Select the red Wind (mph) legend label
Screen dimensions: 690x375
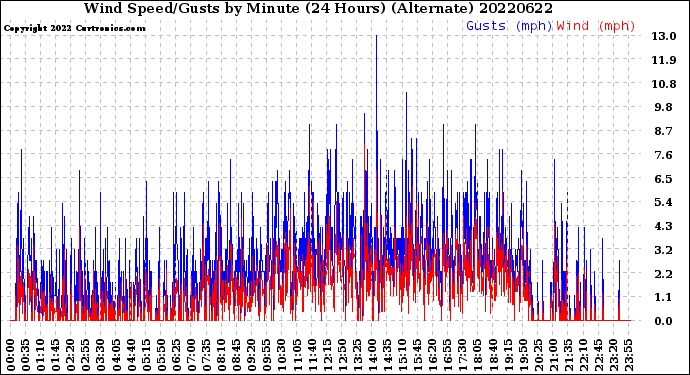[x=596, y=26]
